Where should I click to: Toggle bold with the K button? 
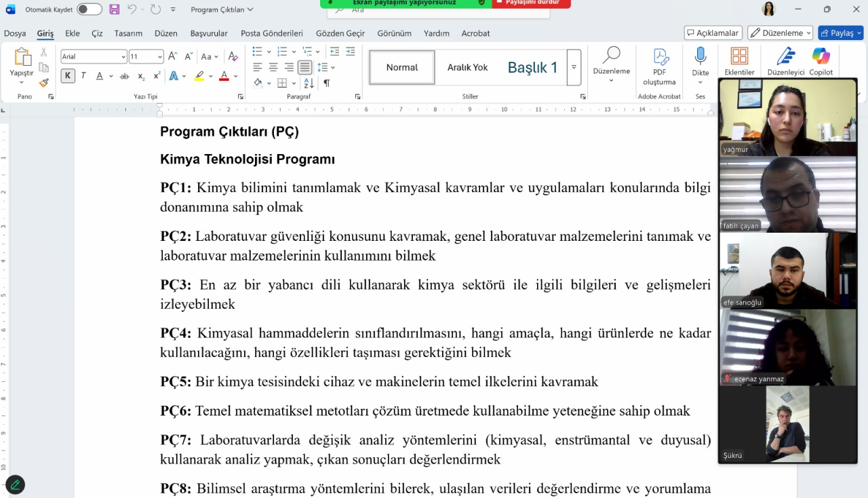point(67,75)
